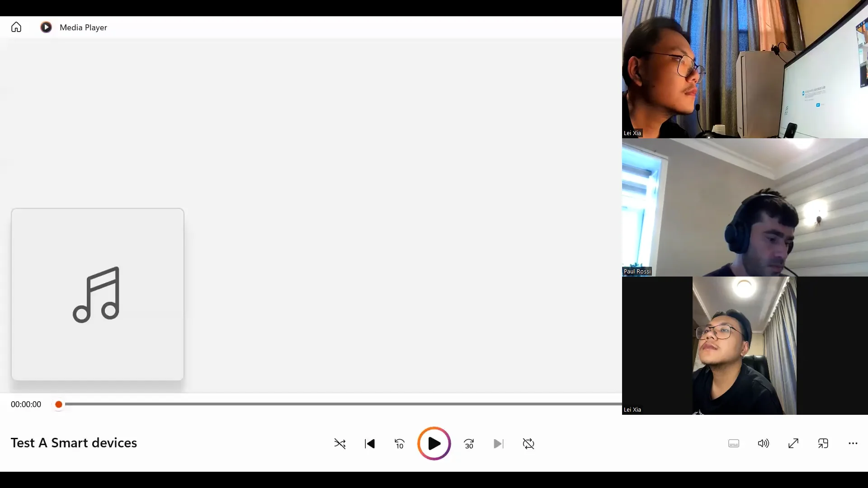Go to the Home icon in Media Player

pos(16,27)
